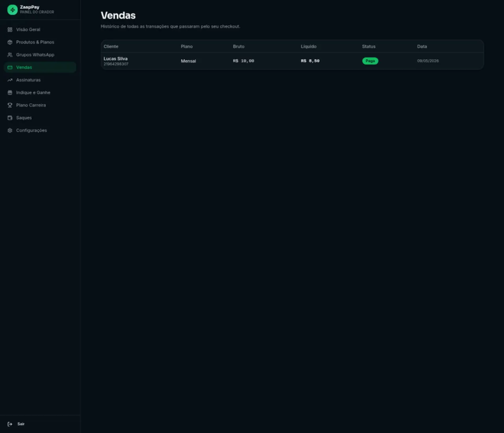
Task: Click the green Paga status badge
Action: (370, 61)
